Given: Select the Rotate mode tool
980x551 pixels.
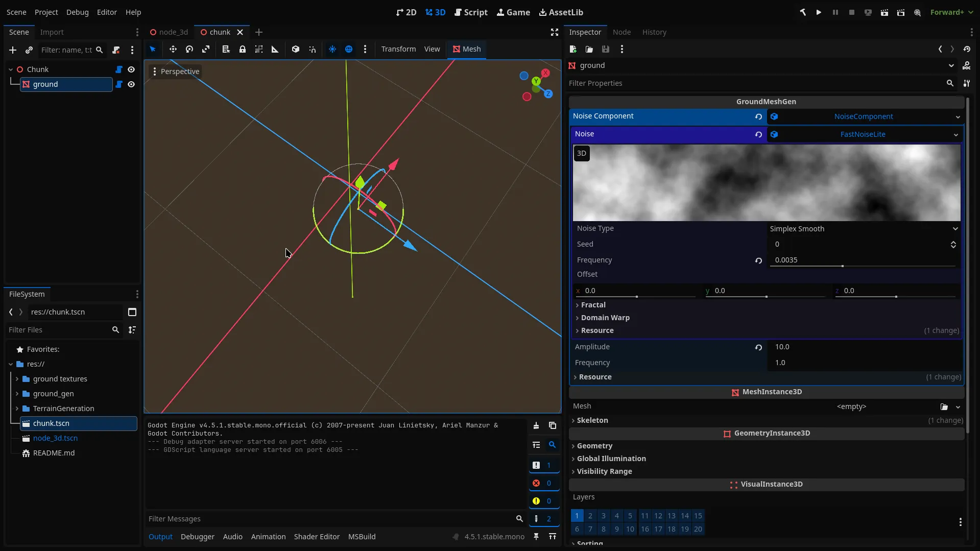Looking at the screenshot, I should 189,49.
